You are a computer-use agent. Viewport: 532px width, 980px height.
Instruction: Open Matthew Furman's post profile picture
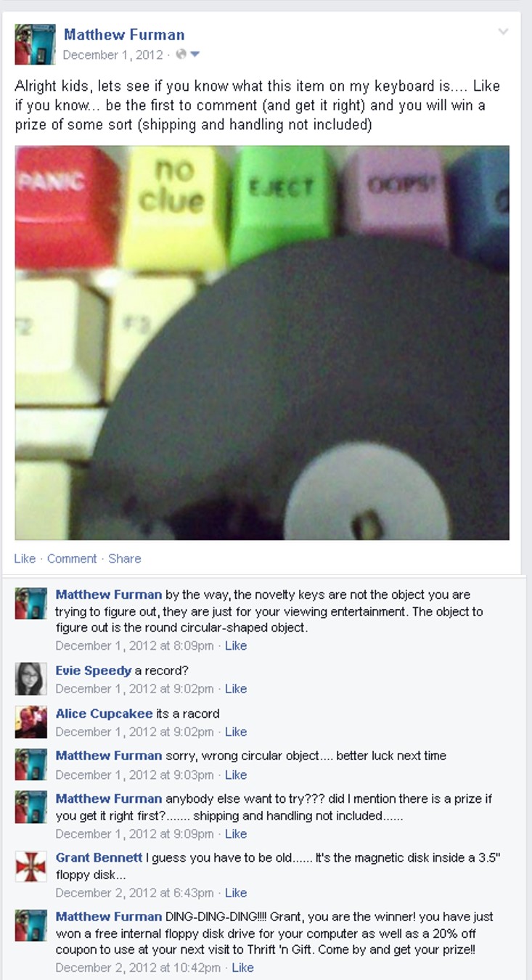point(35,44)
